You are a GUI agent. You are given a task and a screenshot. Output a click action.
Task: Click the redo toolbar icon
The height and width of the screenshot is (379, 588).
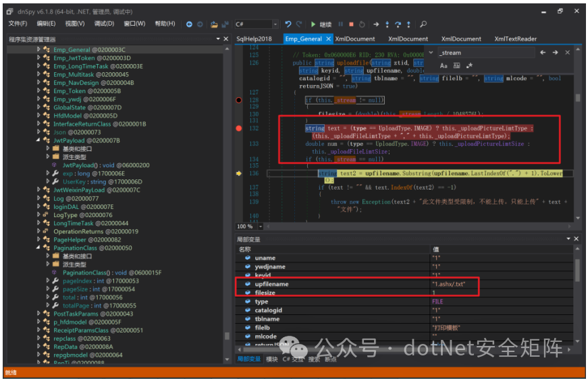click(299, 24)
